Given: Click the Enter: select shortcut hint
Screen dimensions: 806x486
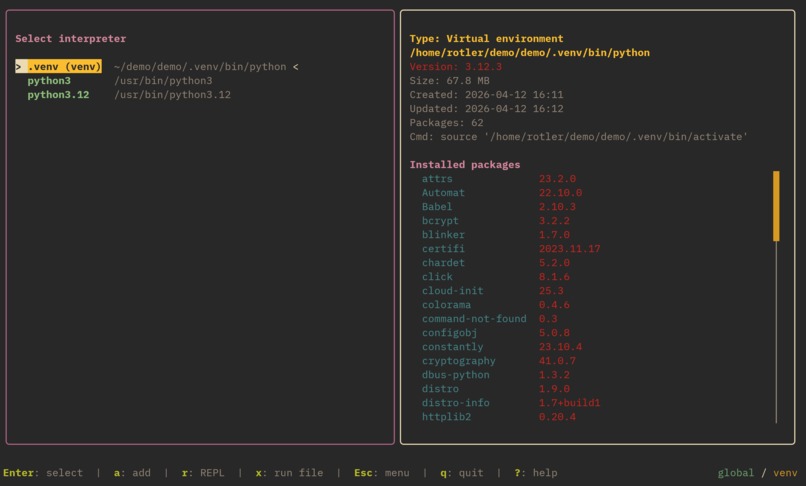Looking at the screenshot, I should click(43, 473).
